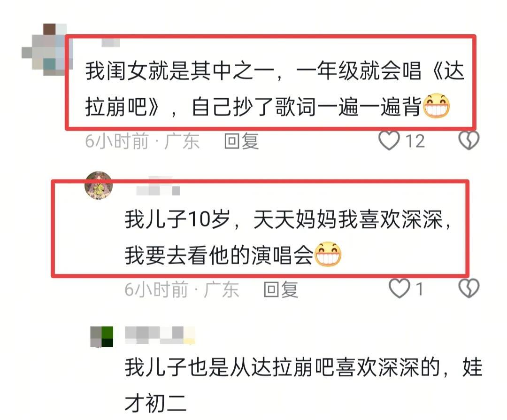
Task: Open the blurred username above first comment
Action: pyautogui.click(x=111, y=42)
